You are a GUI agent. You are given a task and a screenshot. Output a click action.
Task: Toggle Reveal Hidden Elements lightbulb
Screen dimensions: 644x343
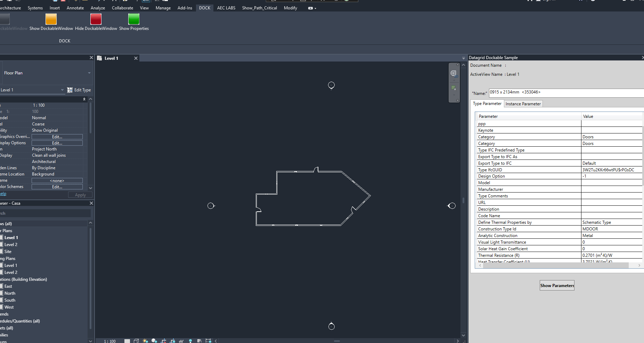tap(190, 341)
